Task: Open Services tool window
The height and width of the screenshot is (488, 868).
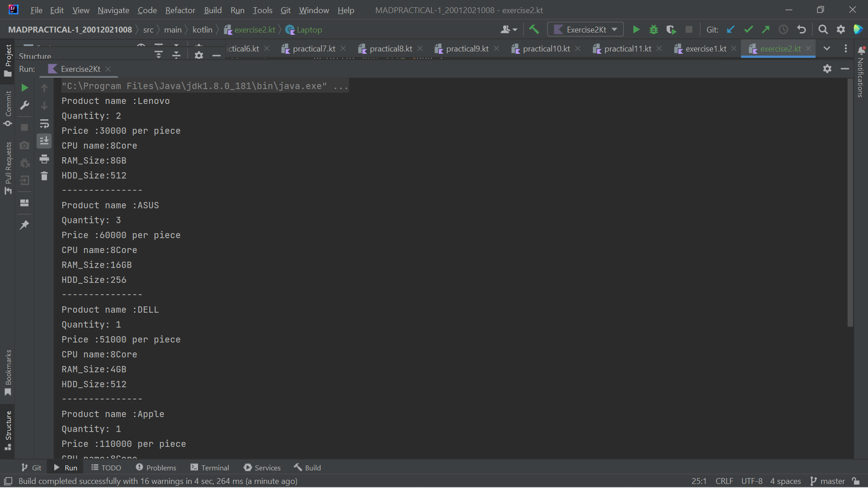Action: point(262,468)
